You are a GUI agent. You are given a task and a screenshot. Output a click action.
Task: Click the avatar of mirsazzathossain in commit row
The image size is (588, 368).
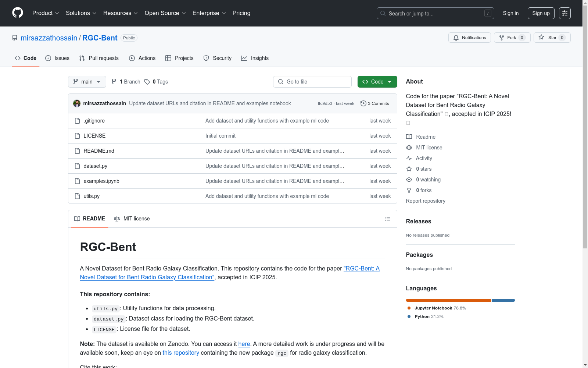(77, 103)
